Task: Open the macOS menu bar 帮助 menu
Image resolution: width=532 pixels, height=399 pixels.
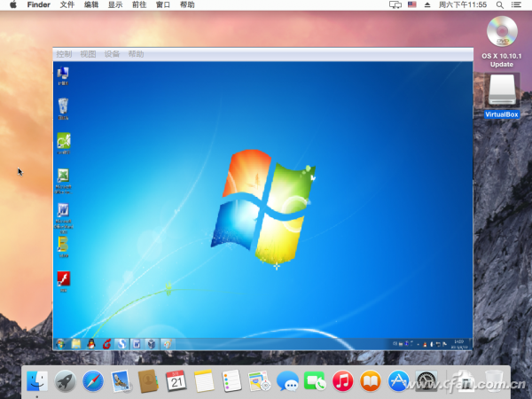Action: (x=187, y=4)
